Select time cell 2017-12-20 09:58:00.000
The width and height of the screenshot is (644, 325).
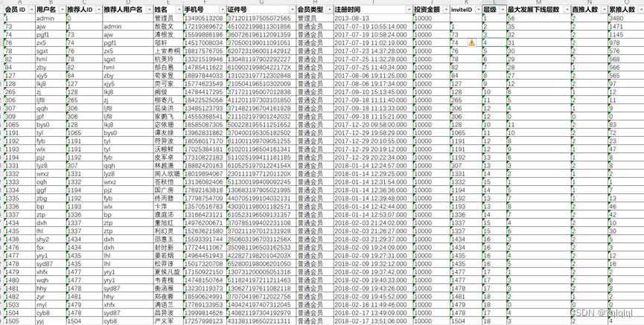coord(373,125)
